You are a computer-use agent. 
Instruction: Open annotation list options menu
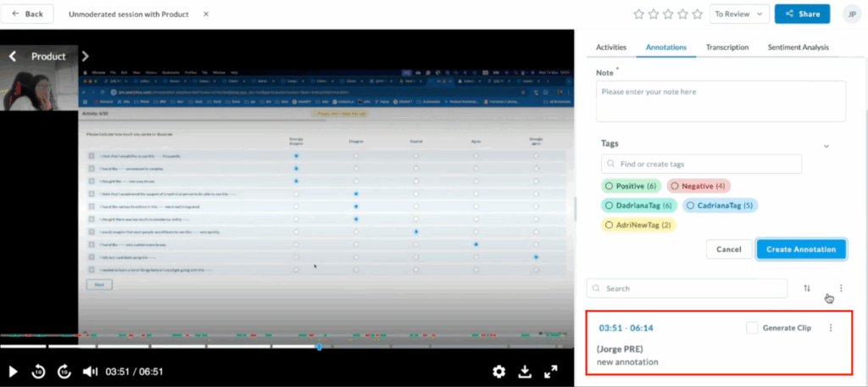(x=841, y=289)
